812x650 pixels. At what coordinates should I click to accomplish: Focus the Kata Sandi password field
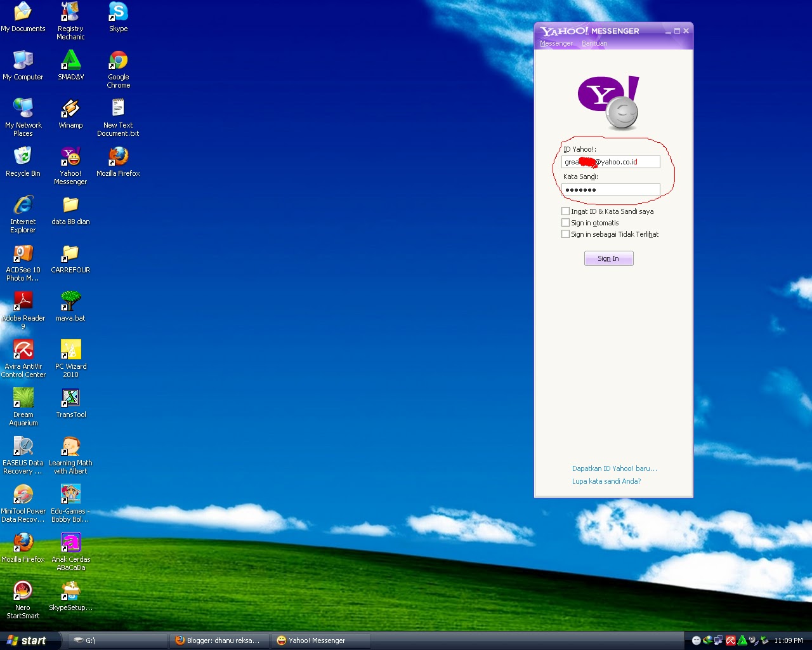611,190
